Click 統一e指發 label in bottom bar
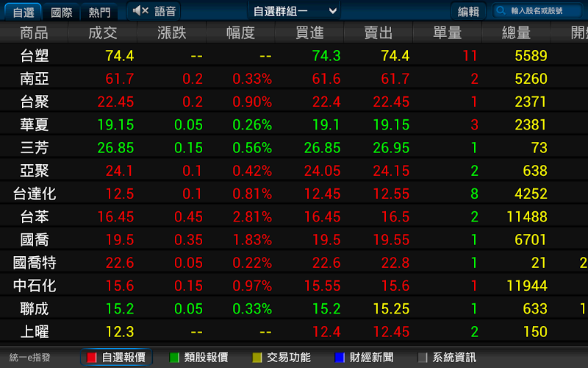This screenshot has width=588, height=368. click(29, 358)
